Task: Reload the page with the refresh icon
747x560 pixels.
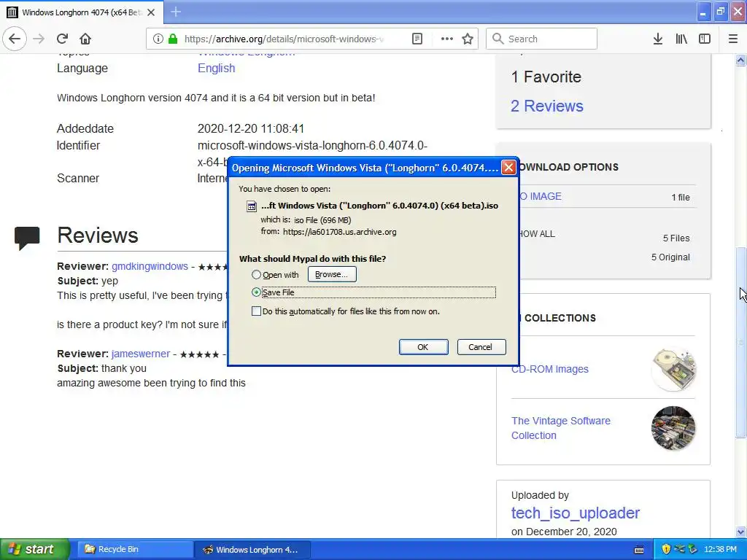Action: [63, 39]
